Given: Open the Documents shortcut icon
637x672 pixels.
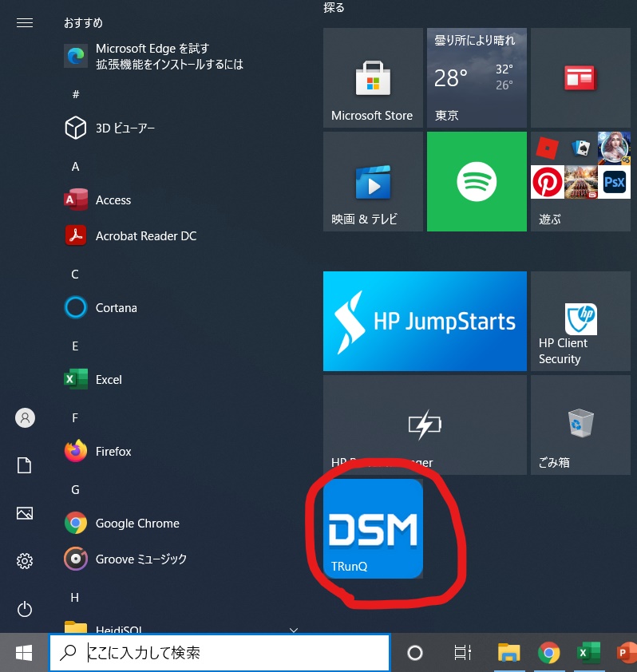Looking at the screenshot, I should pos(25,465).
